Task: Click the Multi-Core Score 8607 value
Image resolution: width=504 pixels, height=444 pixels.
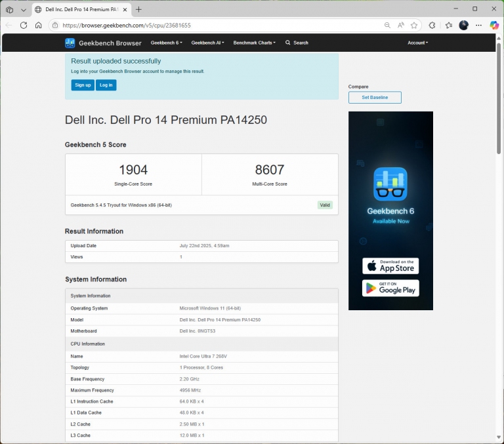Action: point(270,170)
